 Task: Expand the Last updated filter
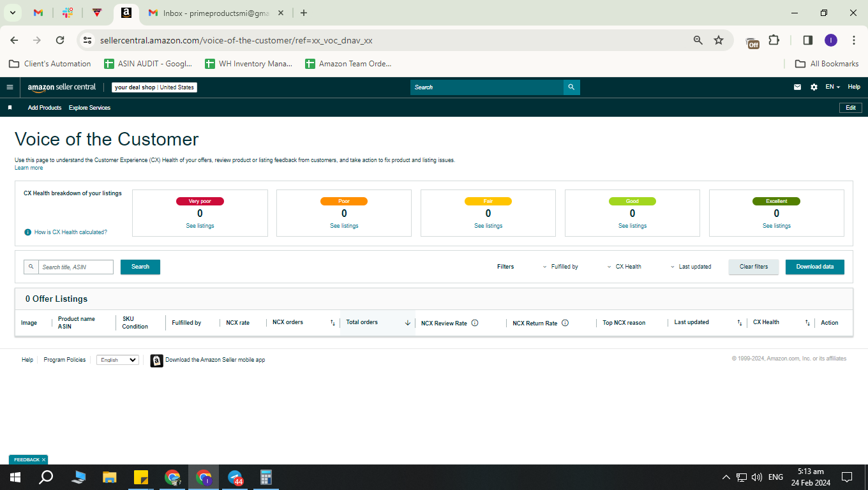point(691,267)
